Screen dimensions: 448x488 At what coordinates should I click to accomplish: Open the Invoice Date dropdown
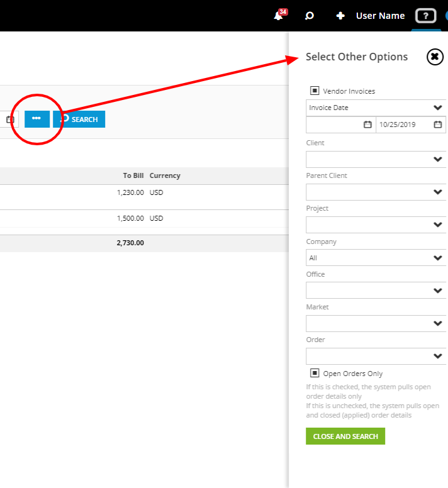pyautogui.click(x=376, y=108)
